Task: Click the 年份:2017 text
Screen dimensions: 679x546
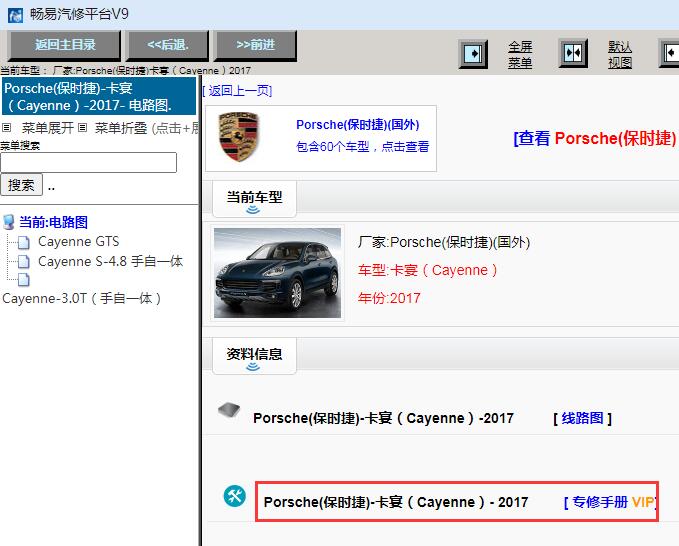Action: [x=389, y=298]
